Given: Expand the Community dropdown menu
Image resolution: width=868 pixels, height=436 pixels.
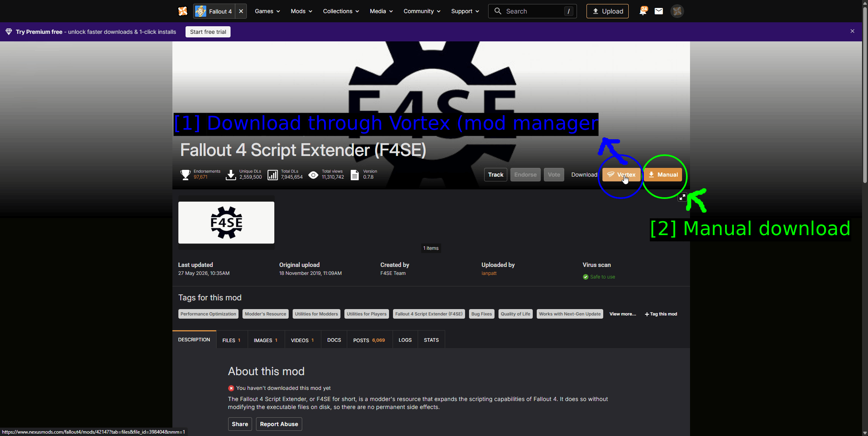Looking at the screenshot, I should [422, 11].
